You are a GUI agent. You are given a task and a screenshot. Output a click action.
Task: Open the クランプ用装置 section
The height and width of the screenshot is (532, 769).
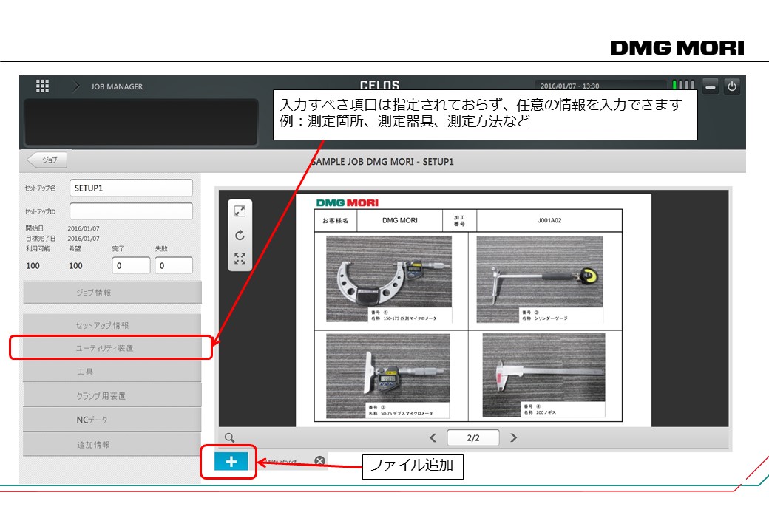[x=112, y=395]
